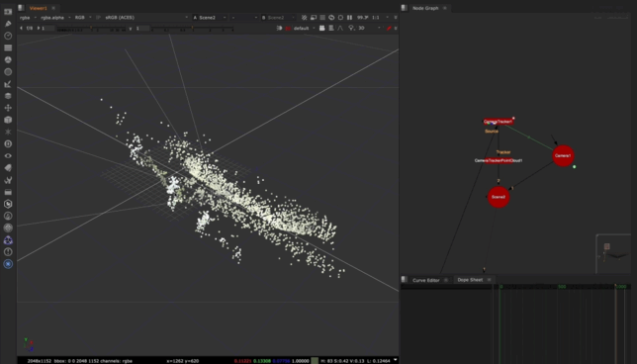Enable region of interest in Viewer
The image size is (637, 364).
click(x=314, y=18)
